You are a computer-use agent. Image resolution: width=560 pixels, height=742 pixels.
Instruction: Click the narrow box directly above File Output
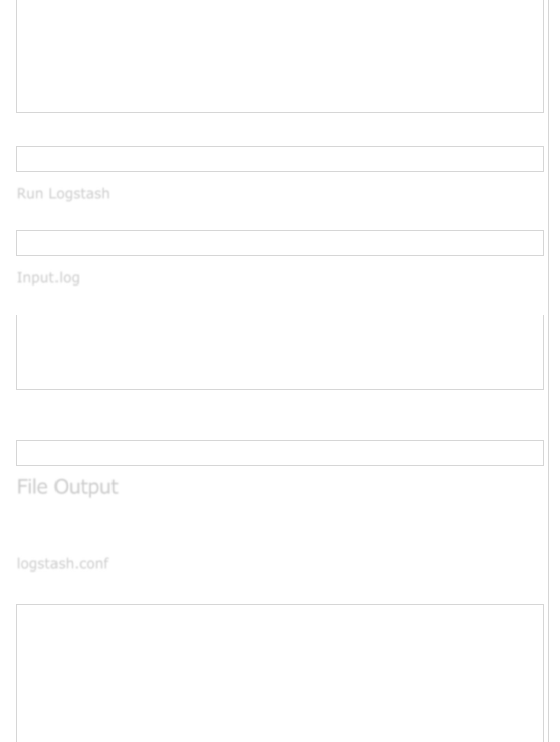280,453
